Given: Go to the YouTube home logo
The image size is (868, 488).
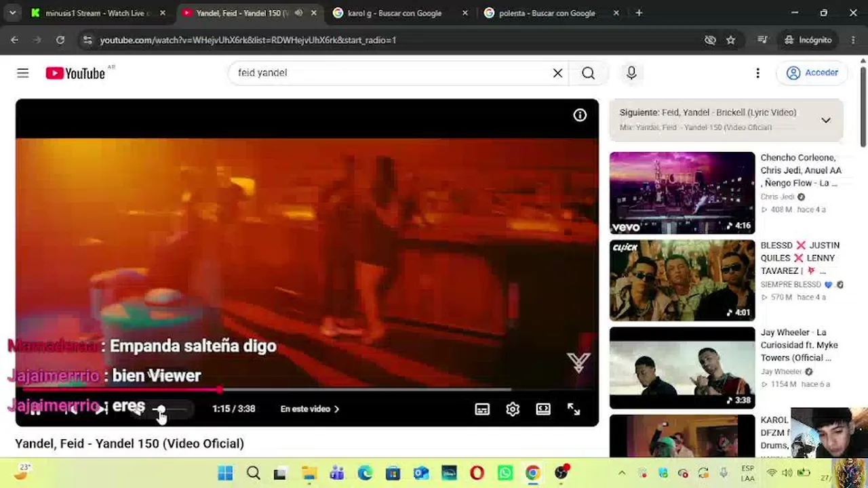Looking at the screenshot, I should click(75, 73).
